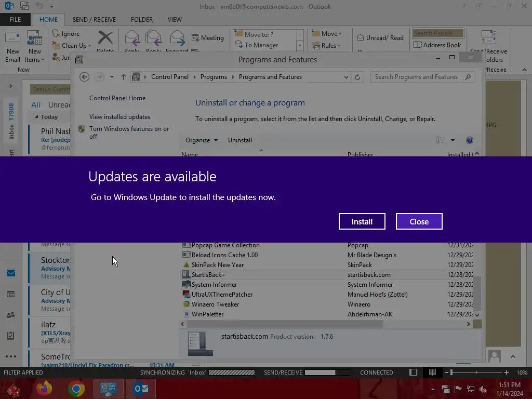Open Tasks view in Outlook navigation
The image size is (532, 399).
(11, 336)
